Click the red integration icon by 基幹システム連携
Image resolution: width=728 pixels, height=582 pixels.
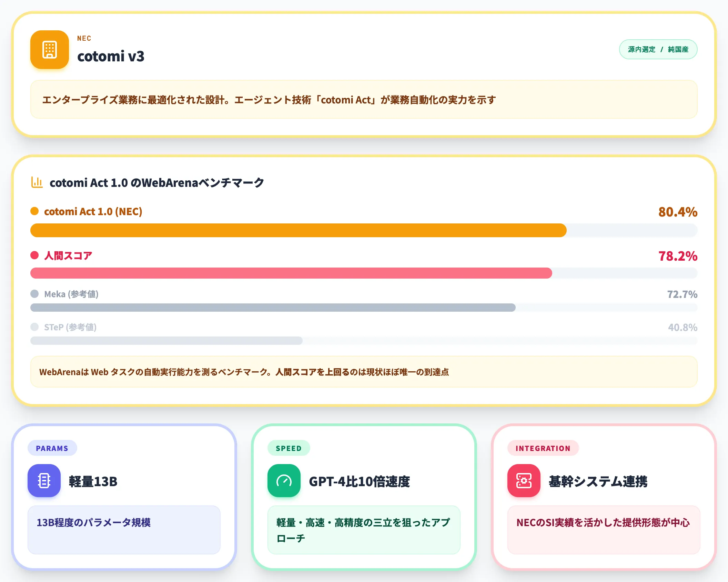(x=524, y=481)
